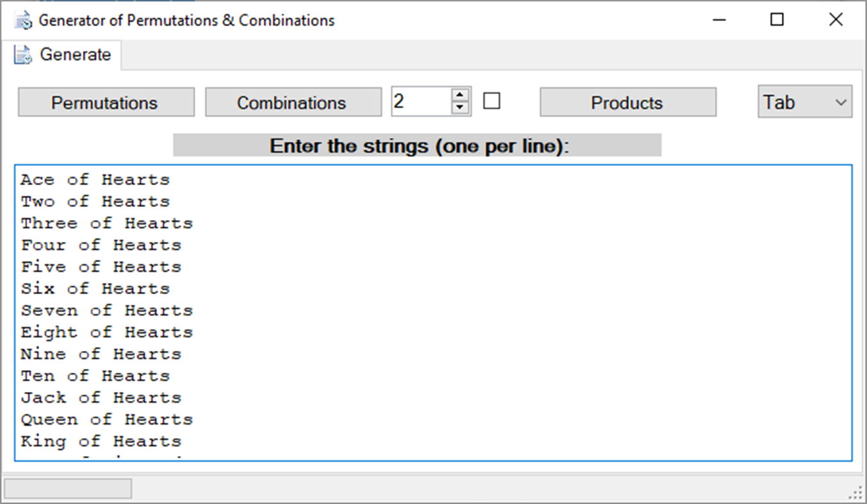Select the line reading Ace of Hearts

click(95, 179)
